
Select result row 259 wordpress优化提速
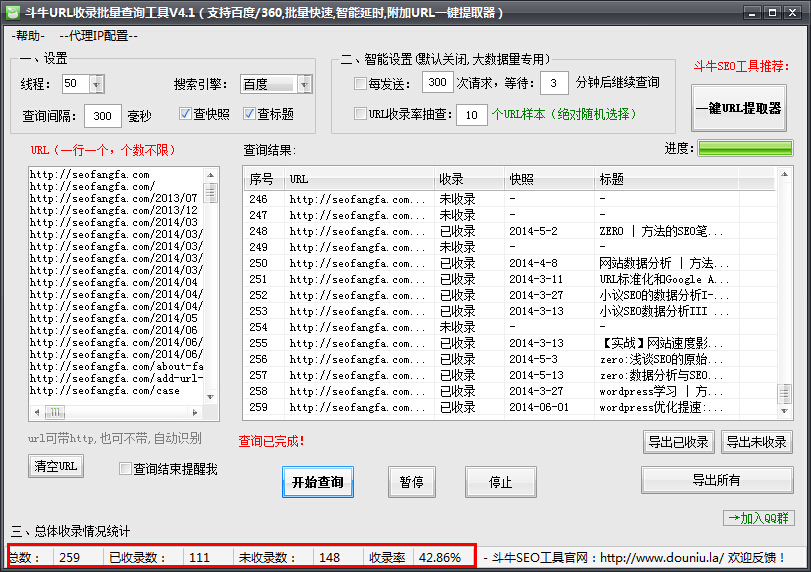pyautogui.click(x=510, y=408)
